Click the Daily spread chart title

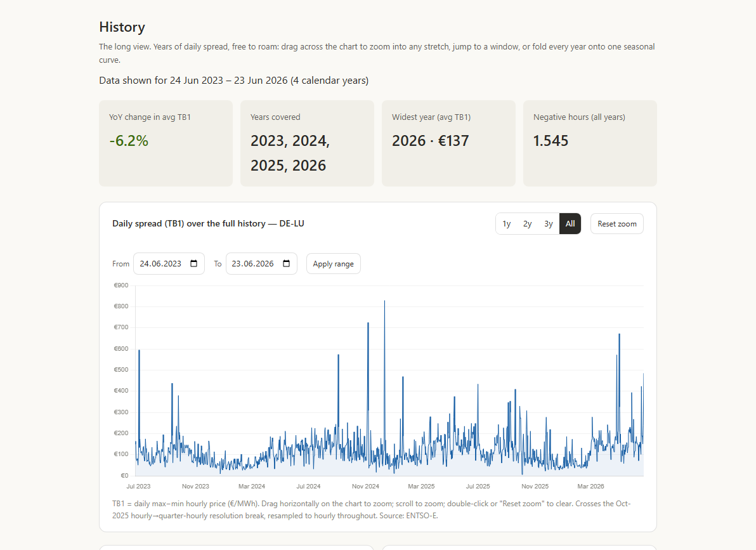pyautogui.click(x=208, y=223)
